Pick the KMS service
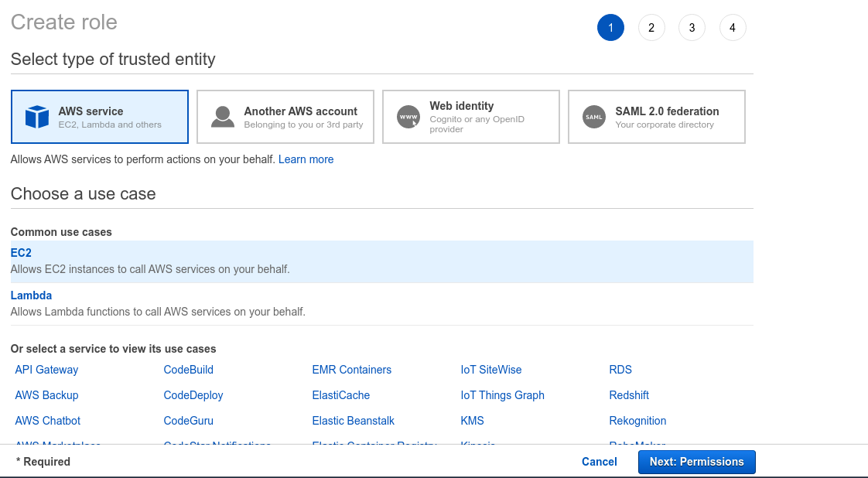Screen dimensions: 868x478 472,421
